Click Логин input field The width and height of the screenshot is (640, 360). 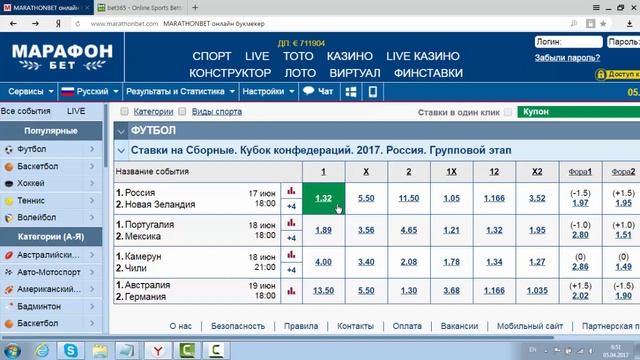click(569, 42)
